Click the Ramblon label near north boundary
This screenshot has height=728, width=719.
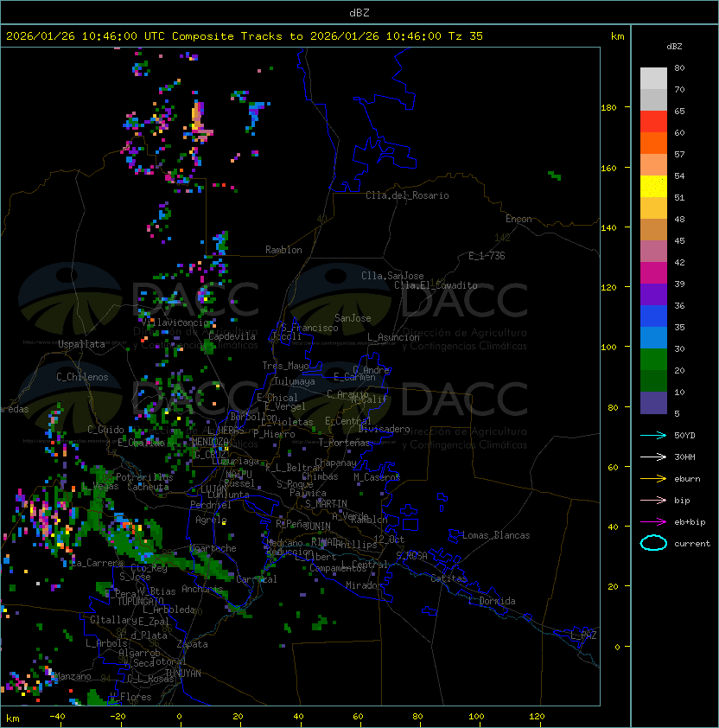click(x=283, y=250)
